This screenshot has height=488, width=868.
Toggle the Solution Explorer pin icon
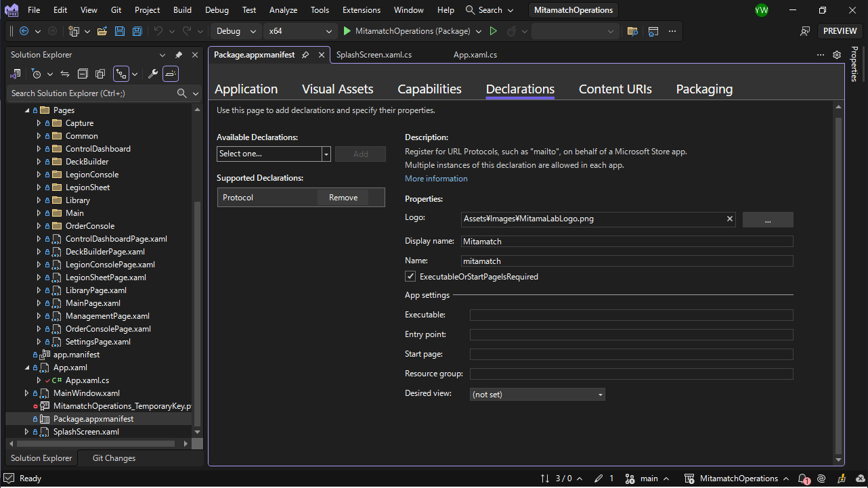[179, 55]
